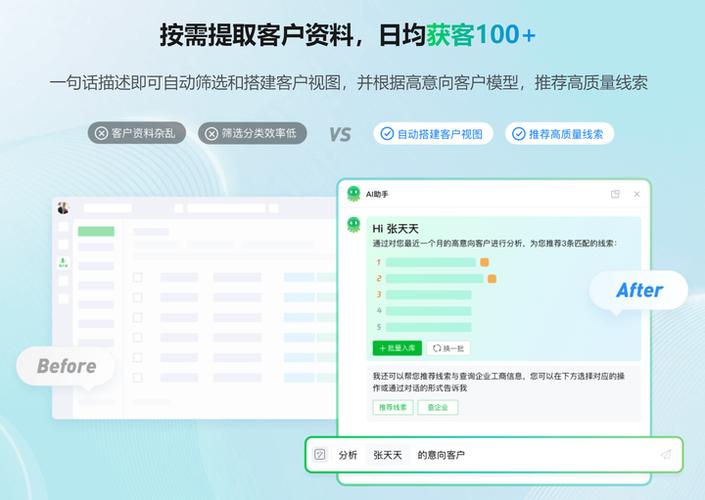
Task: Click the AI助手 octopus logo in panel header
Action: pos(354,194)
